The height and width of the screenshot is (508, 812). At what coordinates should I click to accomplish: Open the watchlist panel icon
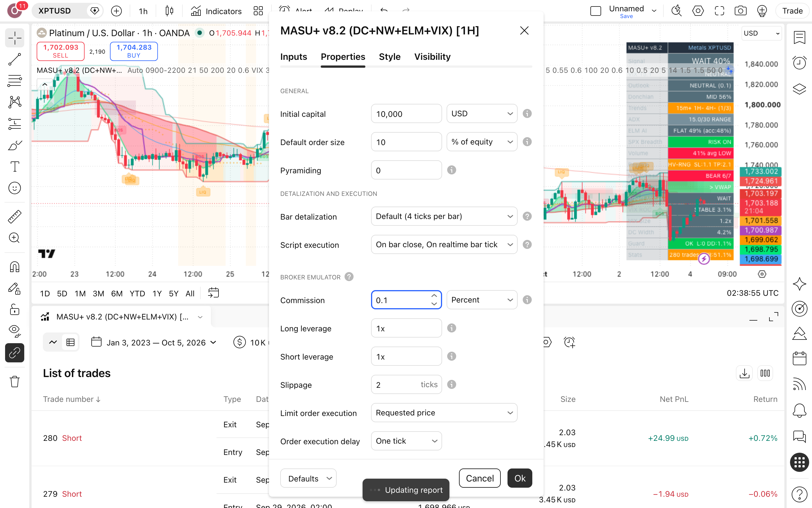pos(799,38)
